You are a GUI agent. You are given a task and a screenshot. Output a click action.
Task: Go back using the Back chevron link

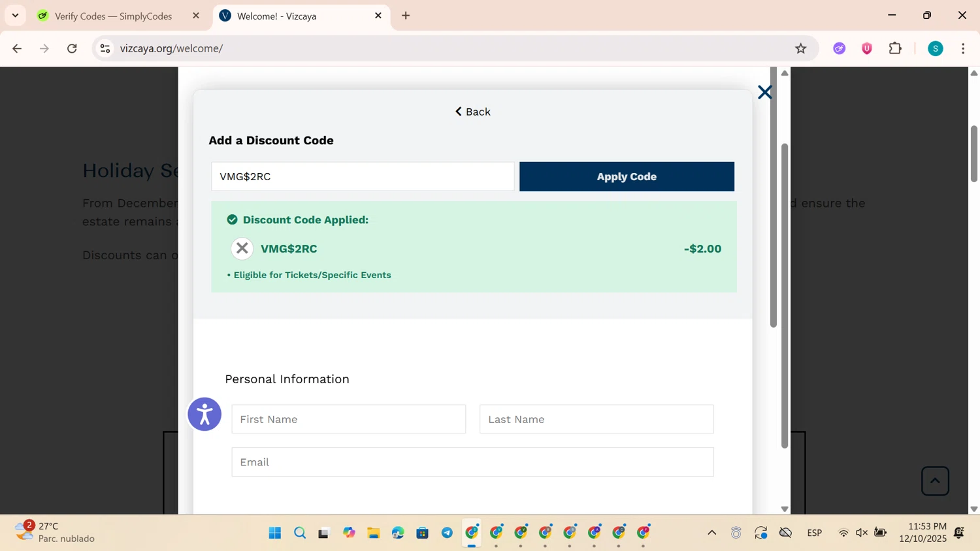(472, 112)
